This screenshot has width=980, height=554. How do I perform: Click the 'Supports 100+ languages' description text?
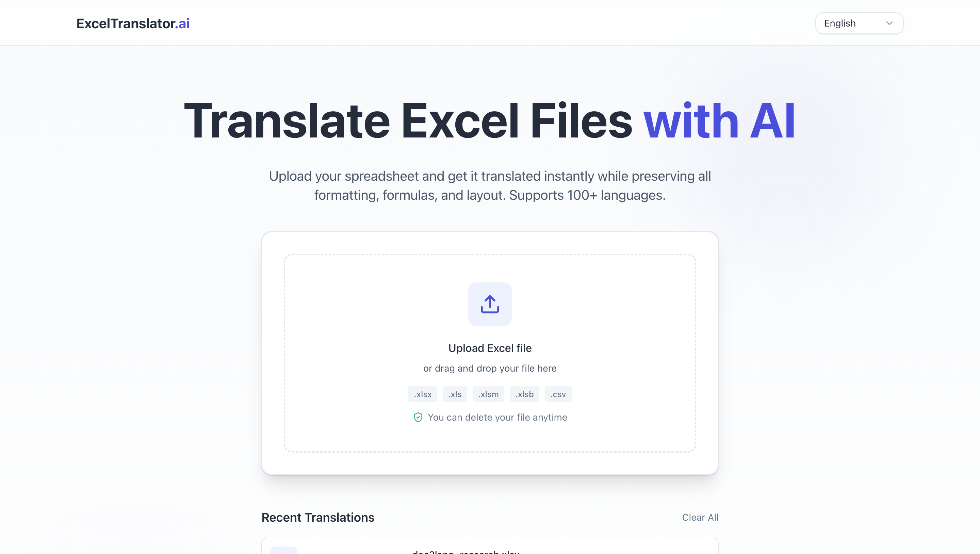click(587, 195)
